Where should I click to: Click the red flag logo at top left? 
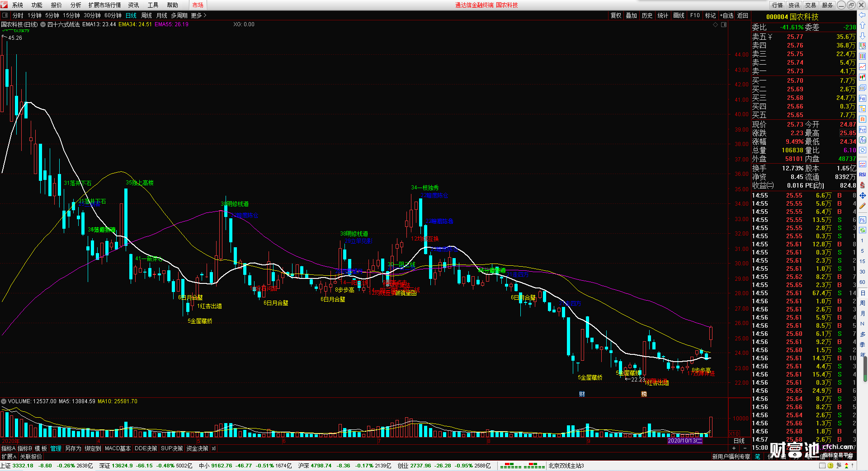[x=4, y=5]
